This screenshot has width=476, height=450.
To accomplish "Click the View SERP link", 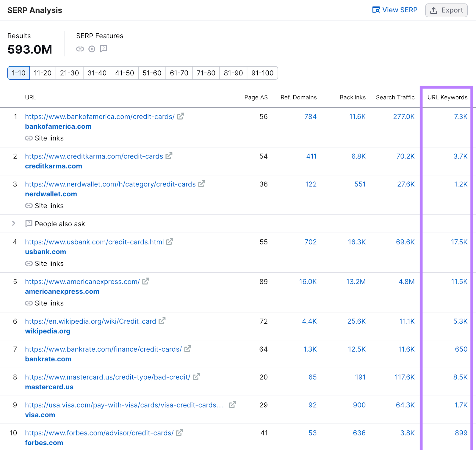I will coord(395,10).
